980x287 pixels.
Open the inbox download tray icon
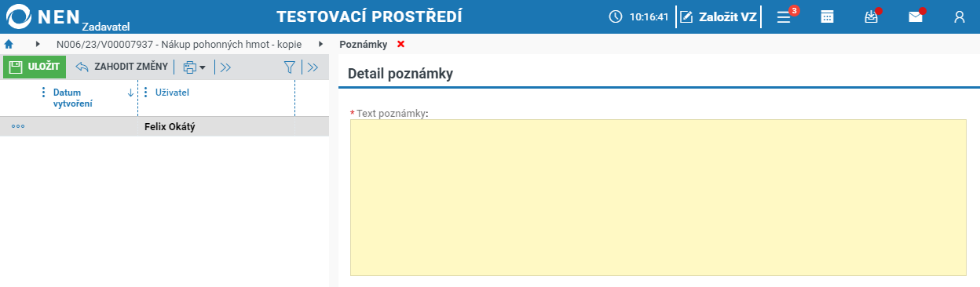[872, 16]
